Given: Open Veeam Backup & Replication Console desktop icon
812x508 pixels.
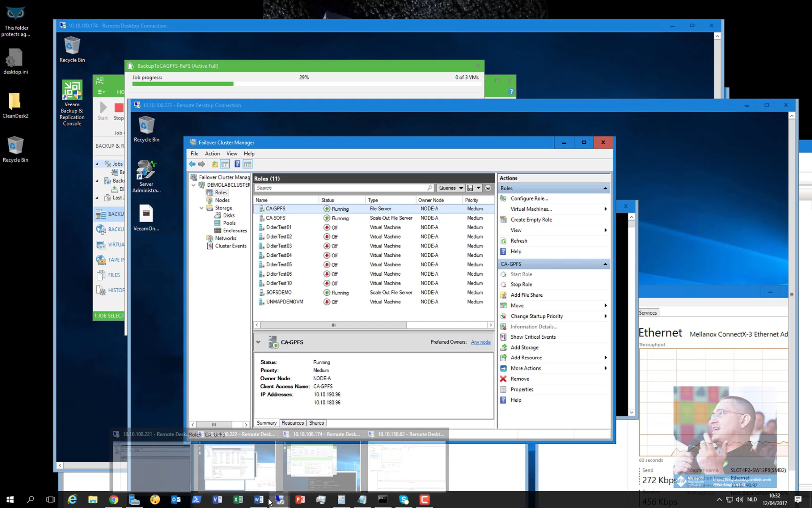Looking at the screenshot, I should click(72, 103).
